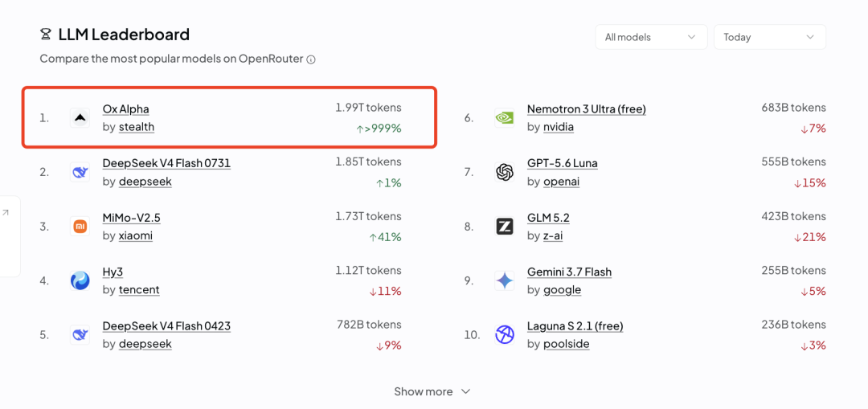Visit the google provider link
The width and height of the screenshot is (868, 409).
tap(562, 289)
